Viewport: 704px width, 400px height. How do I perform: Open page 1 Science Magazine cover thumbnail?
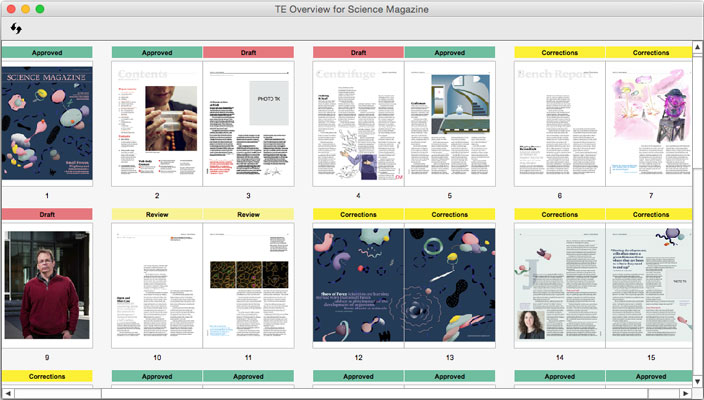[47, 123]
